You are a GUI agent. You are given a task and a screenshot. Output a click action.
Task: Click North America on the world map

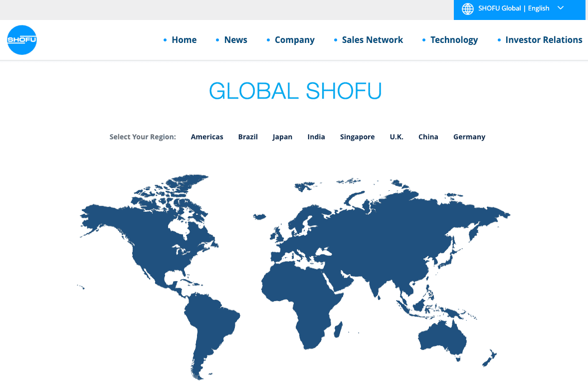tap(158, 237)
